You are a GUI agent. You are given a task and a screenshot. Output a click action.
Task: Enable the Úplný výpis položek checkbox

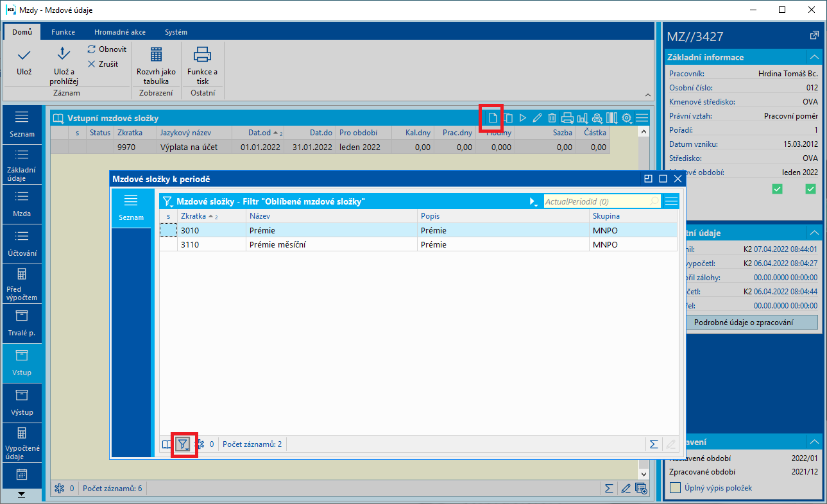[x=676, y=488]
